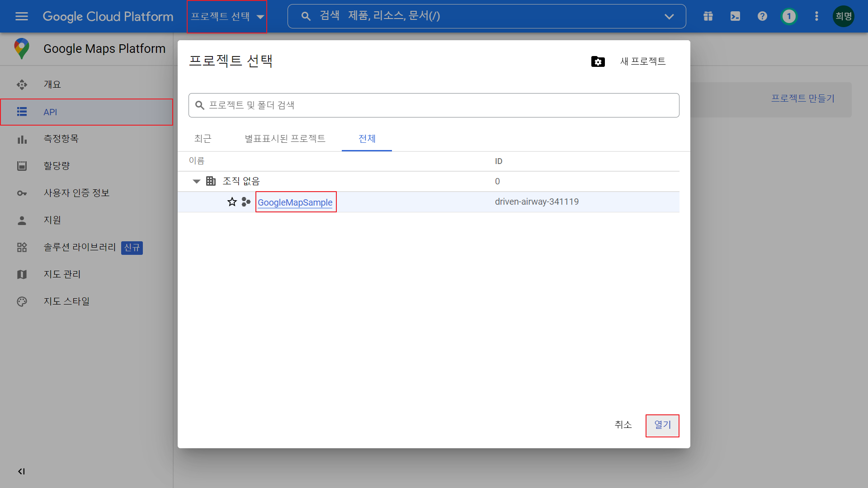Click the 희명 account avatar
This screenshot has height=488, width=868.
click(843, 16)
